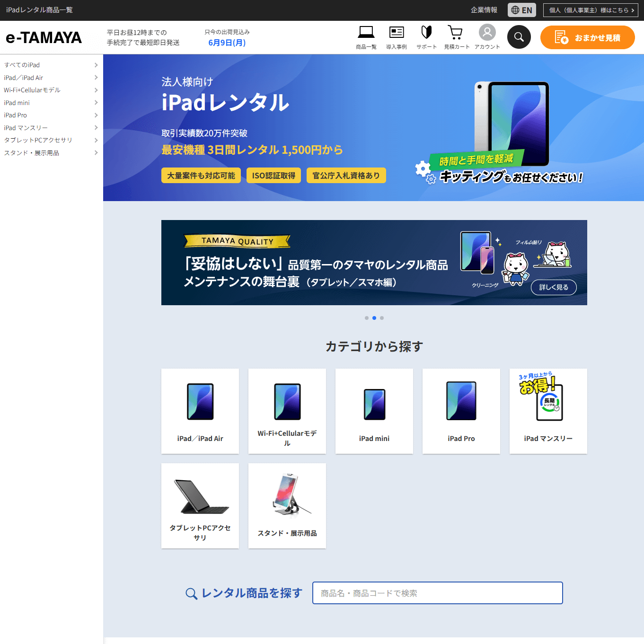Click the おまかせ見積 orange button
Screen dimensions: 644x644
(x=588, y=37)
